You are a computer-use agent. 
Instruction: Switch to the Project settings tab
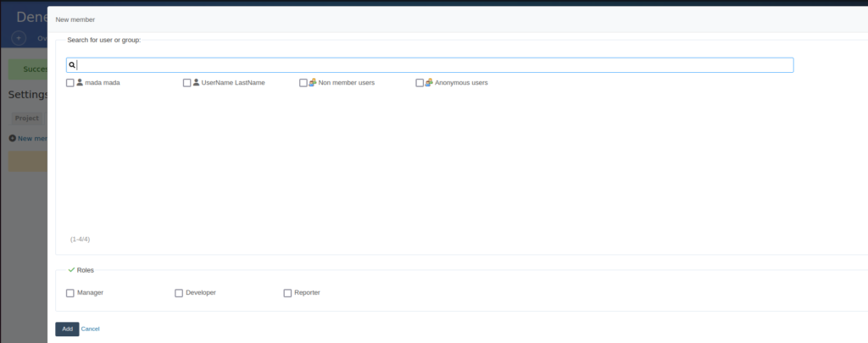click(x=26, y=119)
